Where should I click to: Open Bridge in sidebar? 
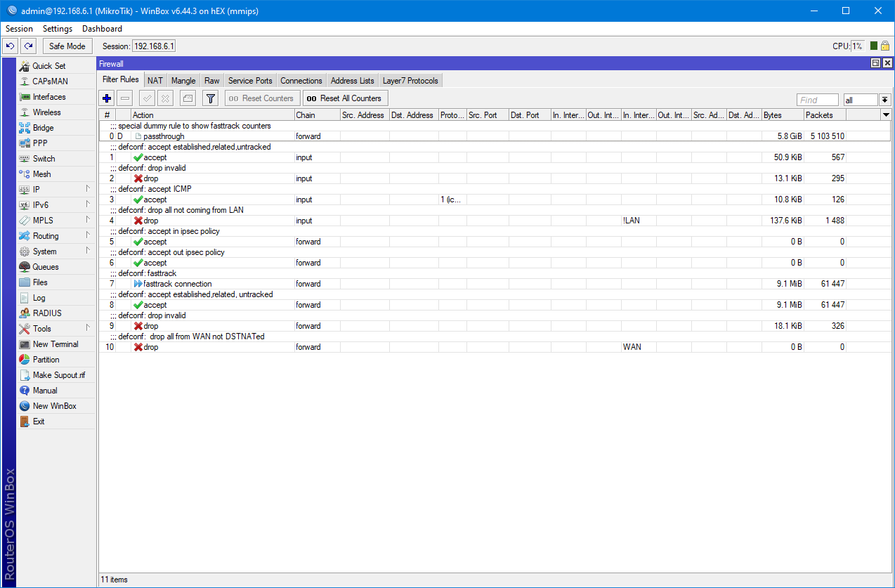coord(55,128)
